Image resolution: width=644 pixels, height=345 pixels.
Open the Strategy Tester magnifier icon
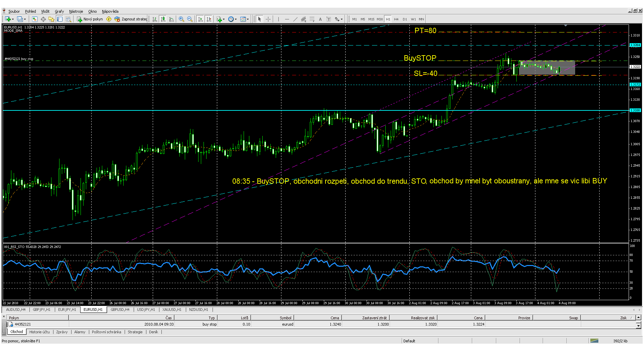pyautogui.click(x=68, y=19)
